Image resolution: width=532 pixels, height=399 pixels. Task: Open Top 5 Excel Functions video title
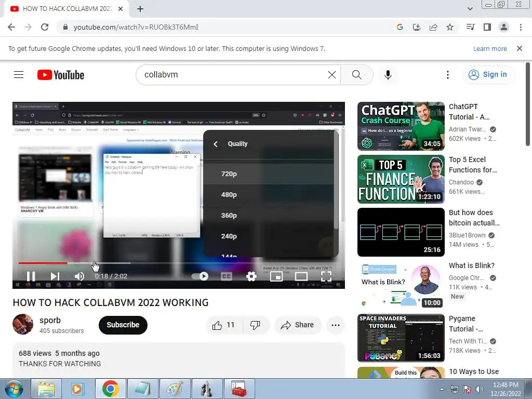(x=473, y=165)
